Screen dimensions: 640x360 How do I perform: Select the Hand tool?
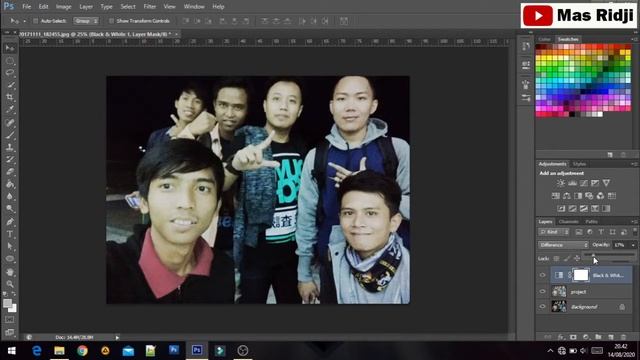10,272
